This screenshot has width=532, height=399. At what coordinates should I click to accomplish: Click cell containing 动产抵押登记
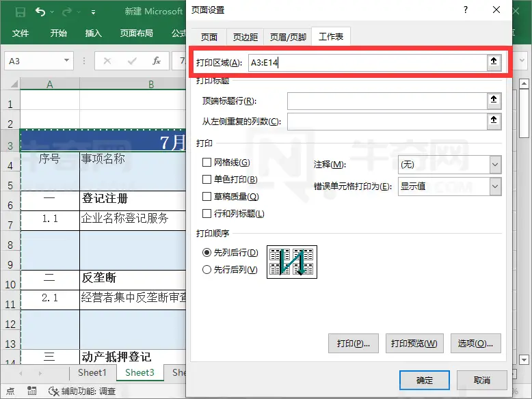[133, 357]
